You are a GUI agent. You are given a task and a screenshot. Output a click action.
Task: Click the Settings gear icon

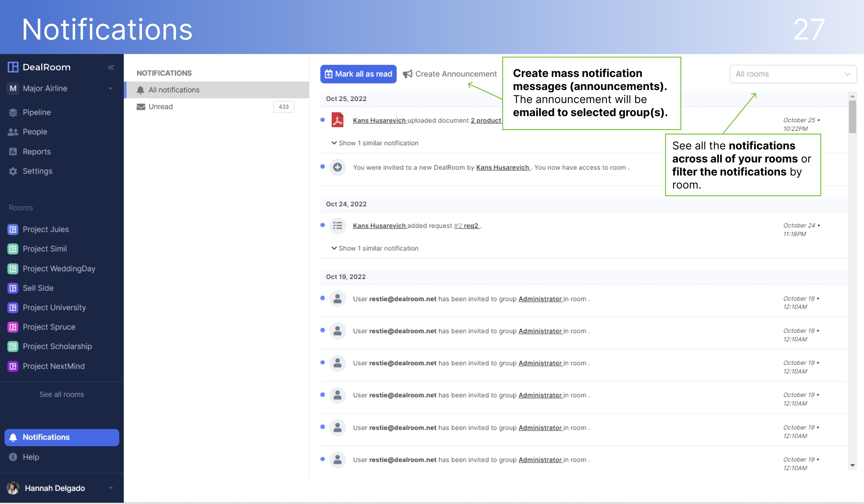13,171
